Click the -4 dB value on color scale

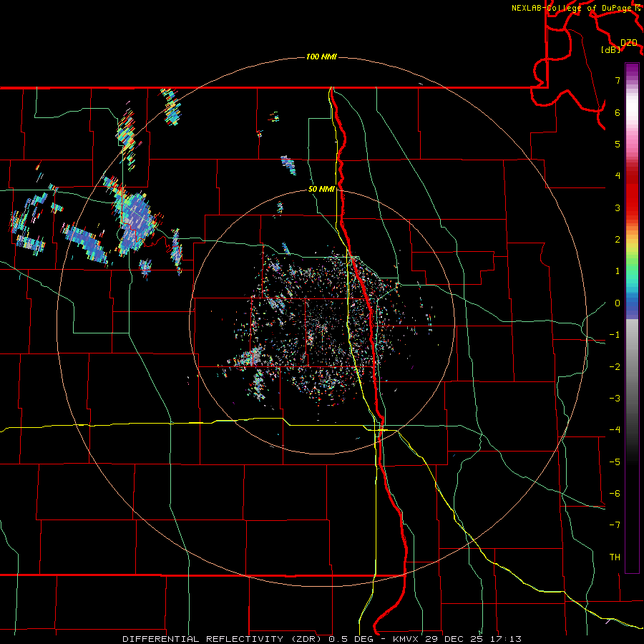tap(615, 430)
